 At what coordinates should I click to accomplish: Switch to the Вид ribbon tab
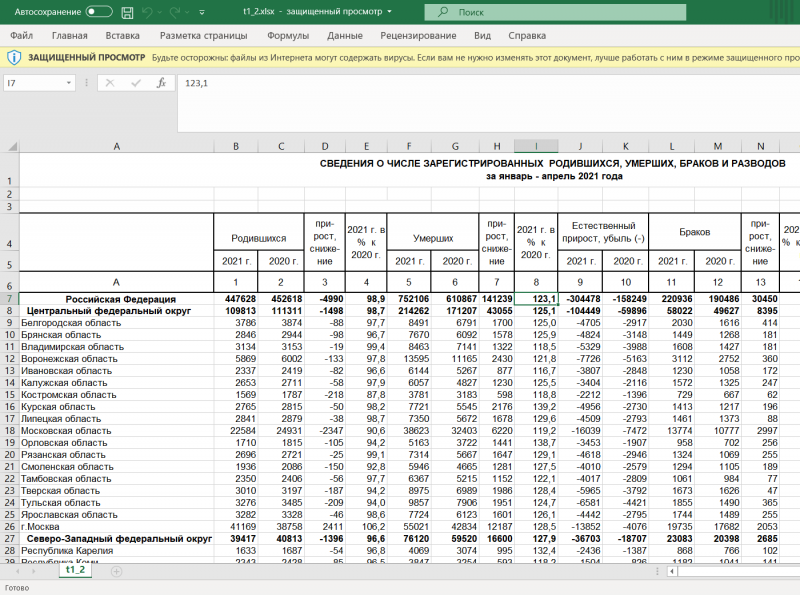pyautogui.click(x=482, y=36)
